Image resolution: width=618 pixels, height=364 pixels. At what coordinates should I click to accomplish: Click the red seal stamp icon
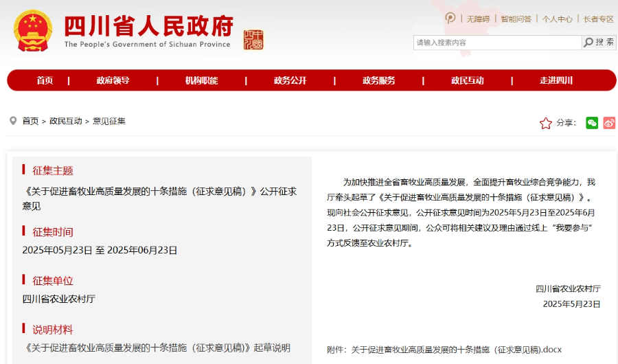(253, 40)
